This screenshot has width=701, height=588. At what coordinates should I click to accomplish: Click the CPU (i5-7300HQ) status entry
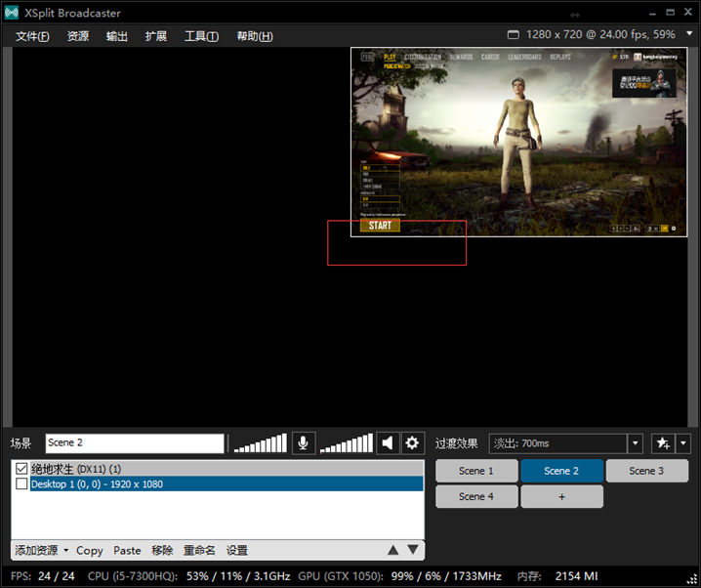click(x=188, y=576)
